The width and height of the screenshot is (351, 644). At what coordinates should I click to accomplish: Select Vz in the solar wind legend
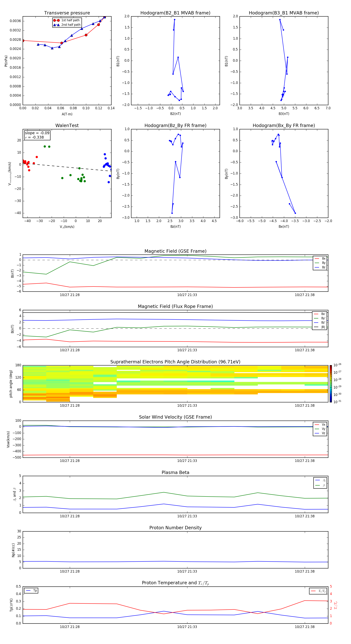[x=320, y=433]
